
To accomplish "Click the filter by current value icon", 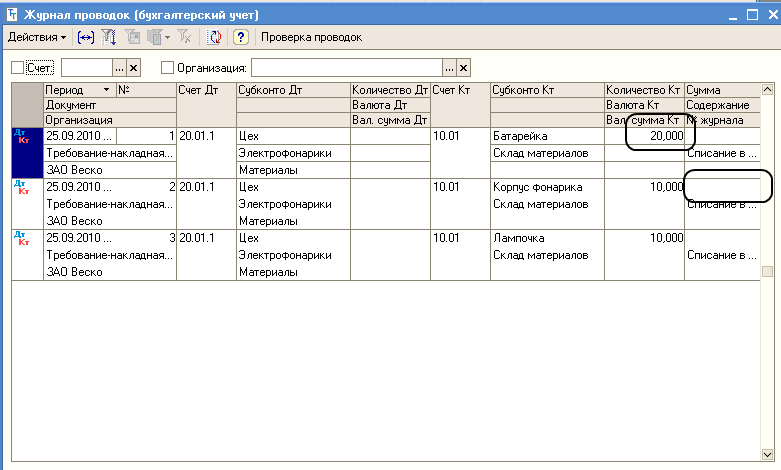I will (x=132, y=37).
